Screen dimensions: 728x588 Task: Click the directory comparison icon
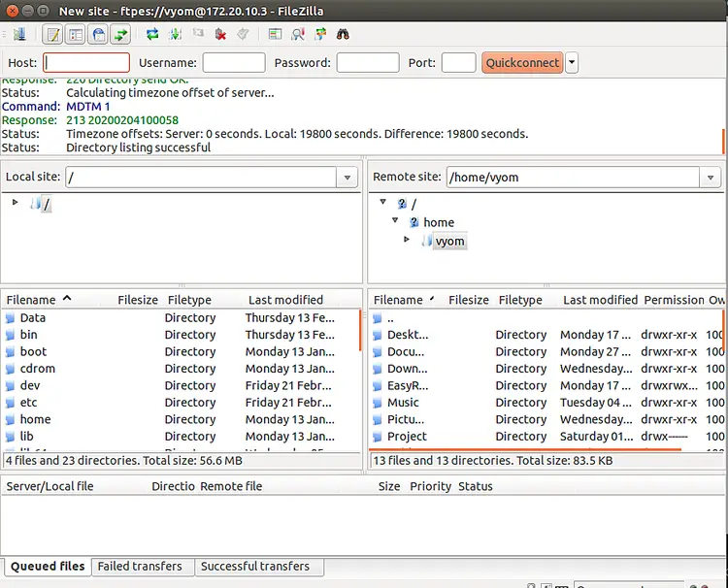click(x=297, y=34)
